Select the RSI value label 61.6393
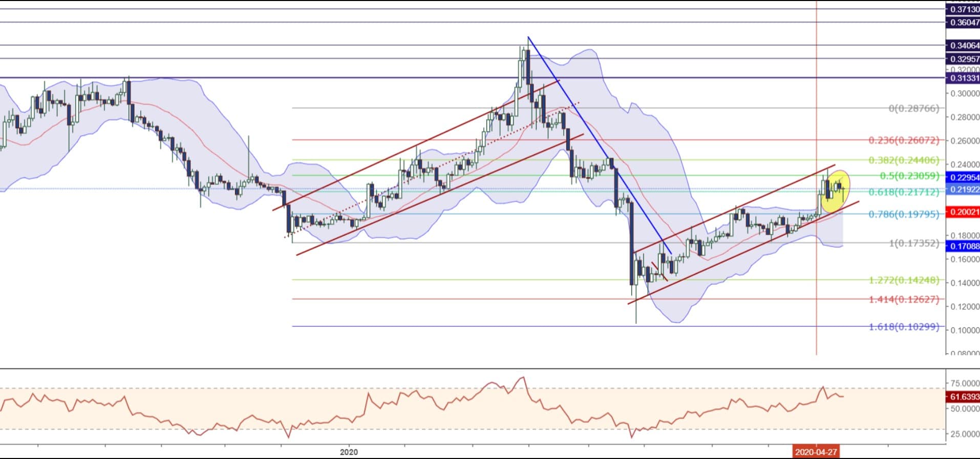 (963, 397)
